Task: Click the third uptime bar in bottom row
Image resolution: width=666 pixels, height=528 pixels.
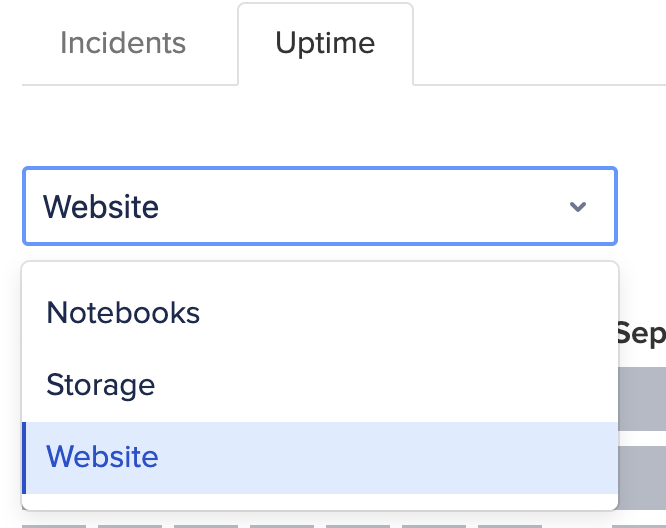Action: pos(206,524)
